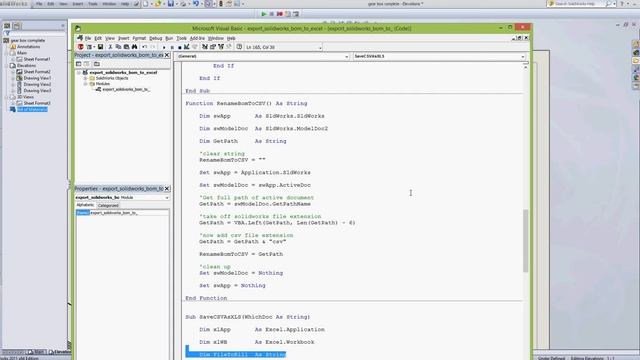The image size is (640, 360).
Task: Open the Insert menu in SolidWorks window
Action: pos(78,4)
